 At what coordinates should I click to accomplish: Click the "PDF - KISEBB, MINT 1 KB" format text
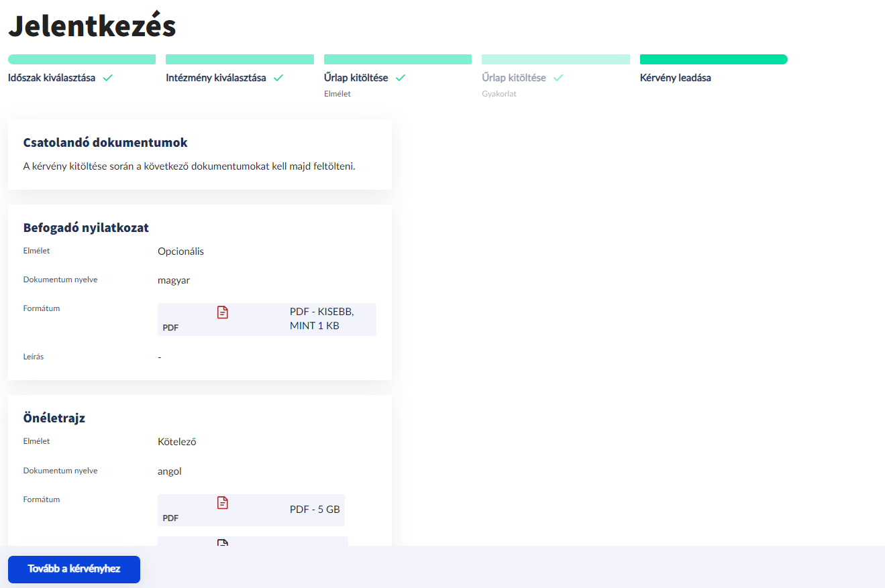[x=322, y=319]
